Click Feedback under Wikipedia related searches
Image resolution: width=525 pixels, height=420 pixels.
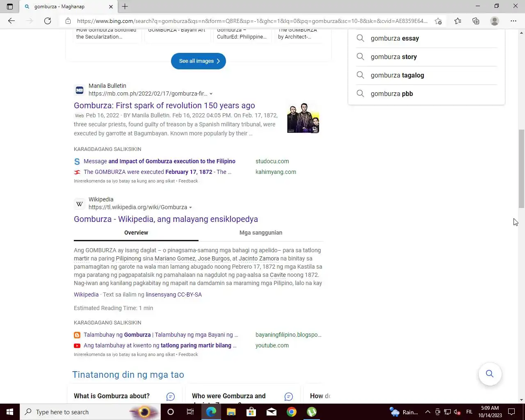(x=188, y=354)
